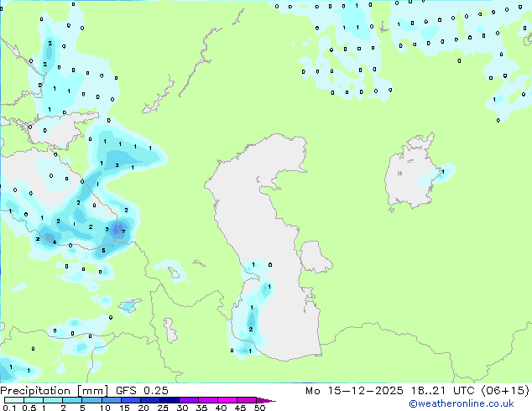532x411 pixels.
Task: Click the "40" legend scale label
Action: [x=221, y=408]
